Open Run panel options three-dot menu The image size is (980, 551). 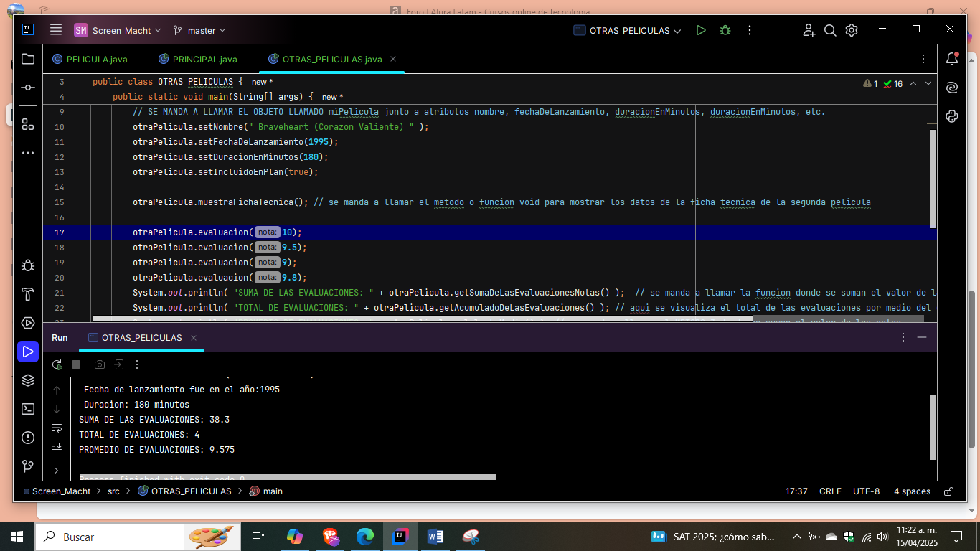click(x=903, y=337)
